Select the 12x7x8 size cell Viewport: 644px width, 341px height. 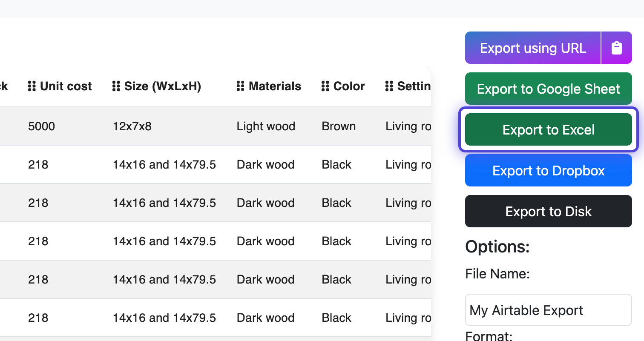[x=132, y=126]
